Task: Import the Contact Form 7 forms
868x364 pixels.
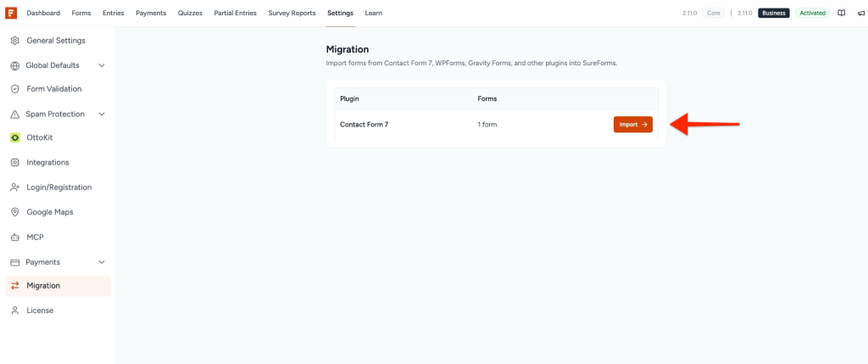Action: pos(632,125)
